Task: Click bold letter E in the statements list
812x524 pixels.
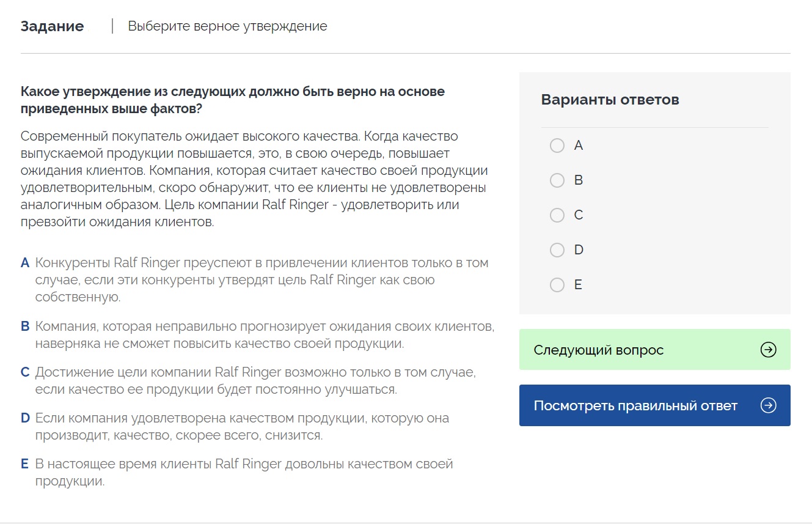Action: click(x=25, y=464)
